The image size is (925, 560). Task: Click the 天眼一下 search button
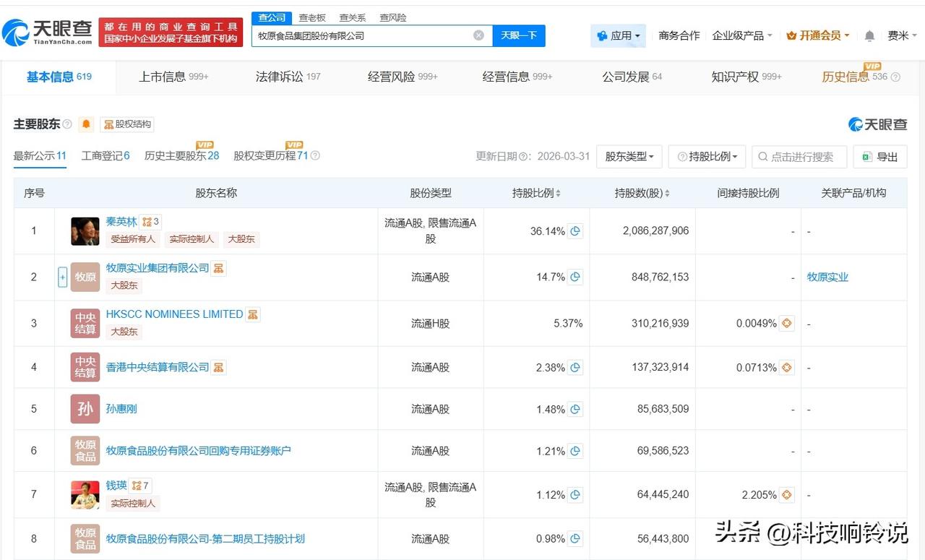(x=519, y=35)
